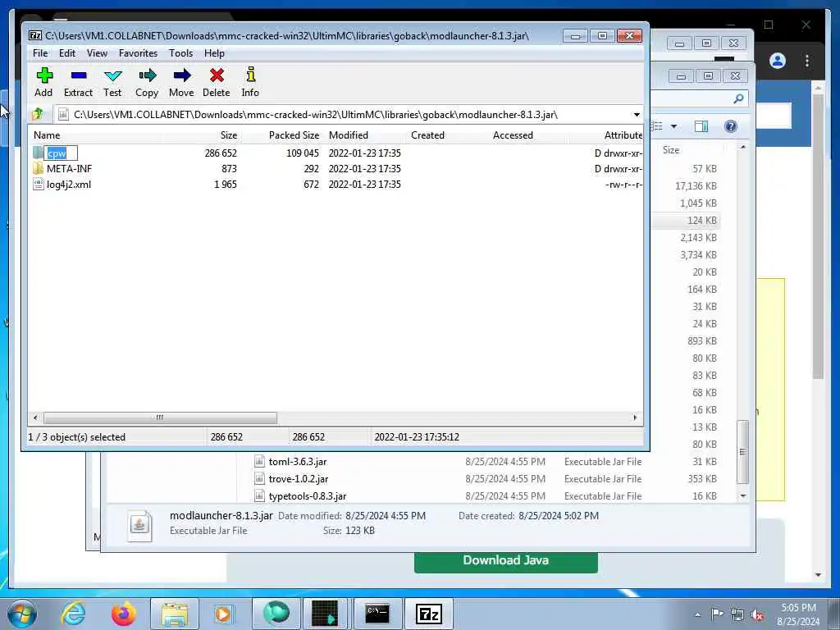Open the Edit menu
Screen dimensions: 840x630
pos(67,53)
